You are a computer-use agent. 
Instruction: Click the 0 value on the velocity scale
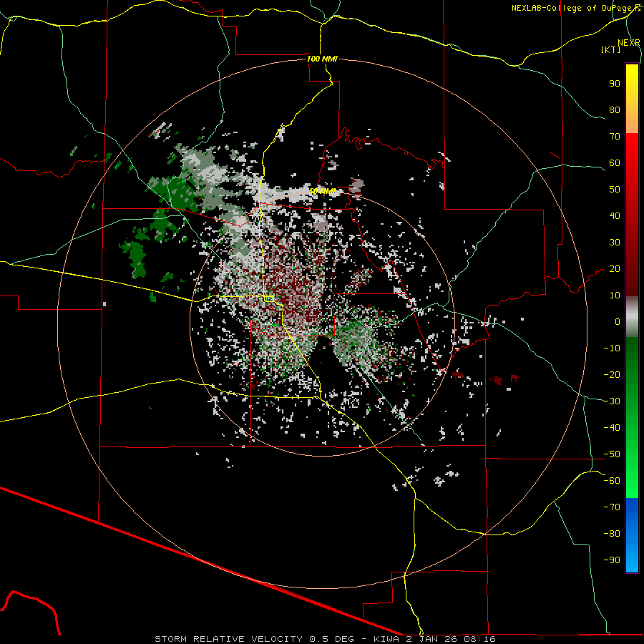click(618, 321)
